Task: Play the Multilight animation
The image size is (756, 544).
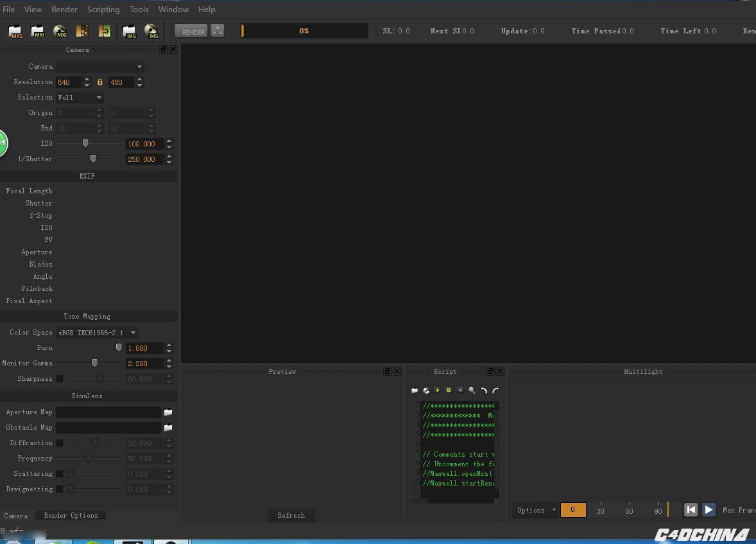Action: tap(709, 510)
